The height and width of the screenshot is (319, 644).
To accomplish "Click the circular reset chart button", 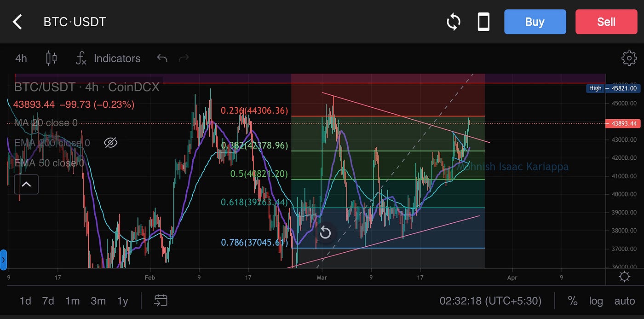I will click(325, 232).
